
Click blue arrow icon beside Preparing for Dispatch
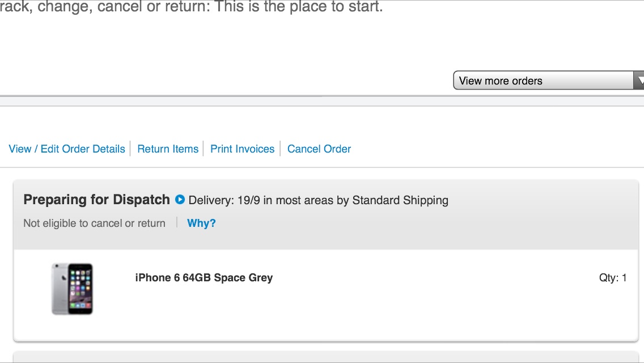click(180, 200)
